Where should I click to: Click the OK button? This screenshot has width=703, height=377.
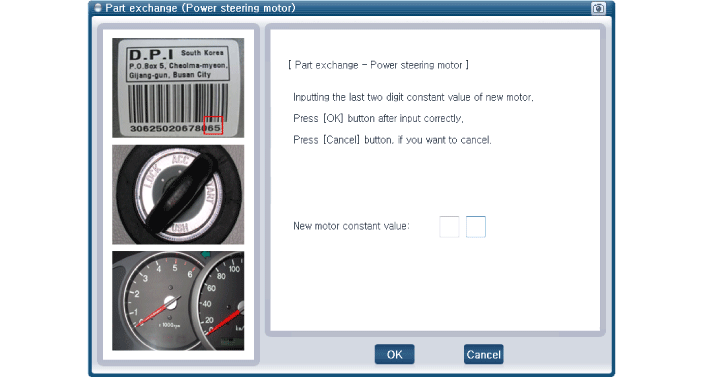pos(395,354)
